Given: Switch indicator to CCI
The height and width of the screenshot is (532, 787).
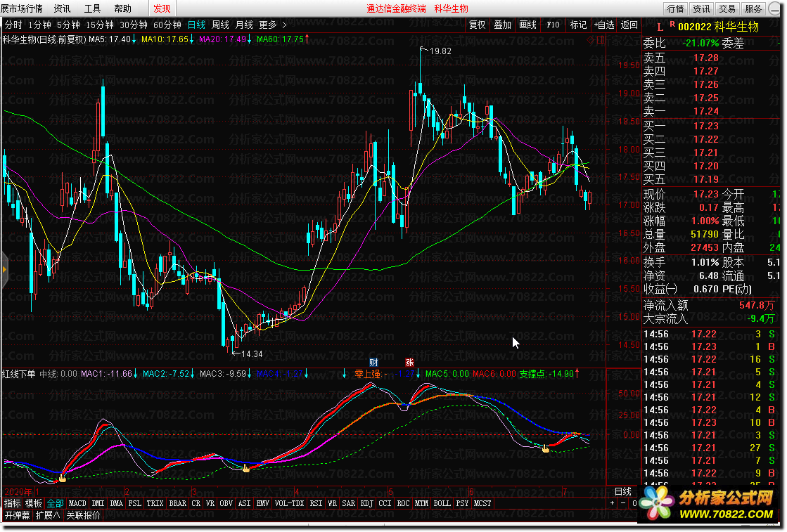Looking at the screenshot, I should pos(385,503).
